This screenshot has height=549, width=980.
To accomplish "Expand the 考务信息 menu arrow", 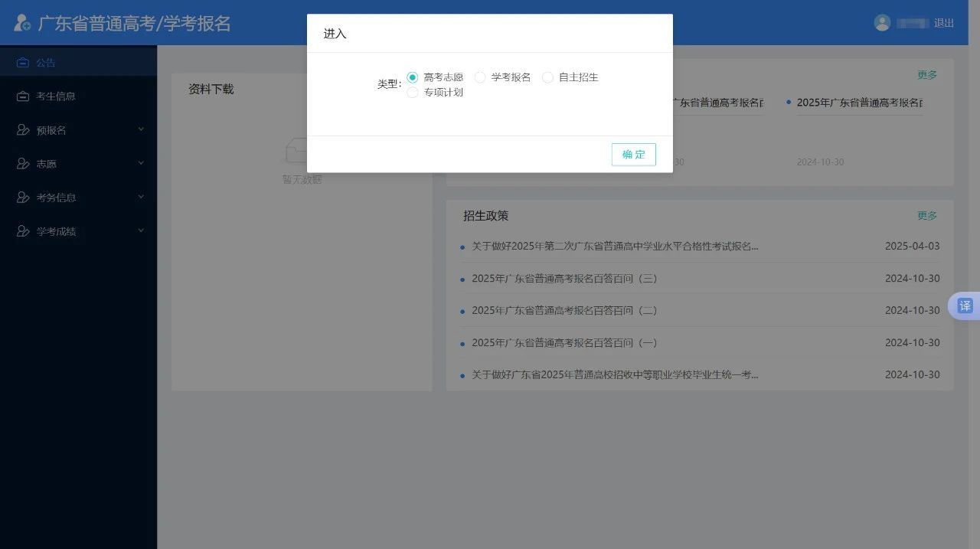I will (x=141, y=197).
